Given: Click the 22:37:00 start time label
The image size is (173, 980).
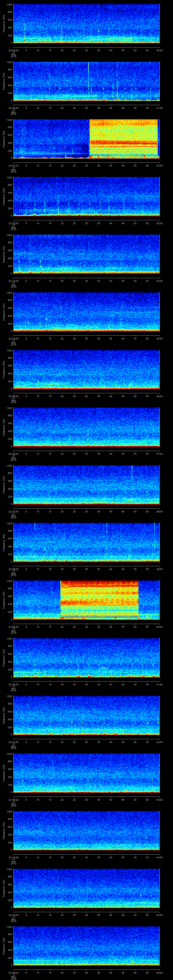Looking at the screenshot, I should (x=13, y=511).
